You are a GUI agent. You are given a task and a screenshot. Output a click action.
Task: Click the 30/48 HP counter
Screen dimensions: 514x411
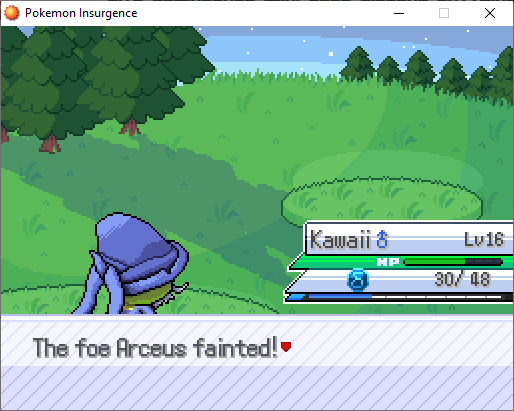[x=462, y=279]
